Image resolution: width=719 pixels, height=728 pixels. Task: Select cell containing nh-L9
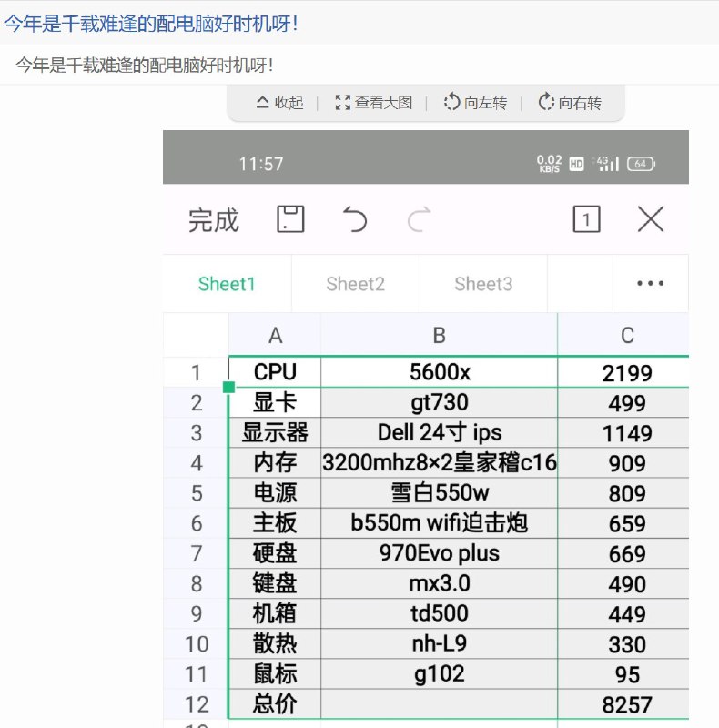(x=439, y=643)
